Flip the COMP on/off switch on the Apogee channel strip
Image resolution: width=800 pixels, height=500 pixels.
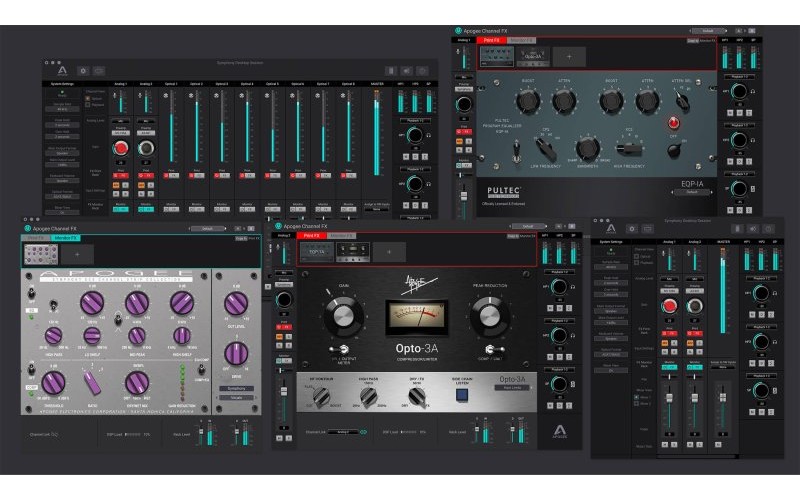(x=32, y=369)
